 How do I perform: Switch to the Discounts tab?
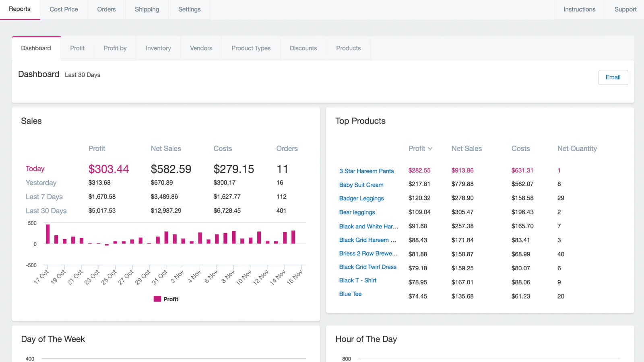click(303, 48)
